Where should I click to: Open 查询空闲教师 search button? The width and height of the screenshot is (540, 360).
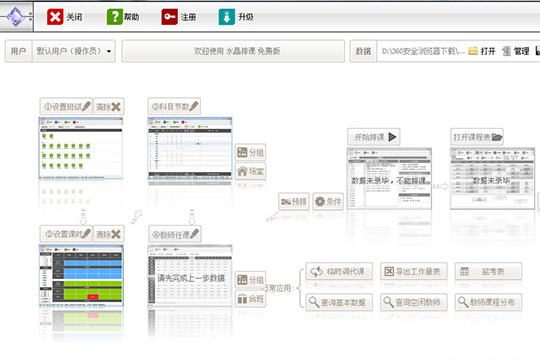click(x=414, y=302)
